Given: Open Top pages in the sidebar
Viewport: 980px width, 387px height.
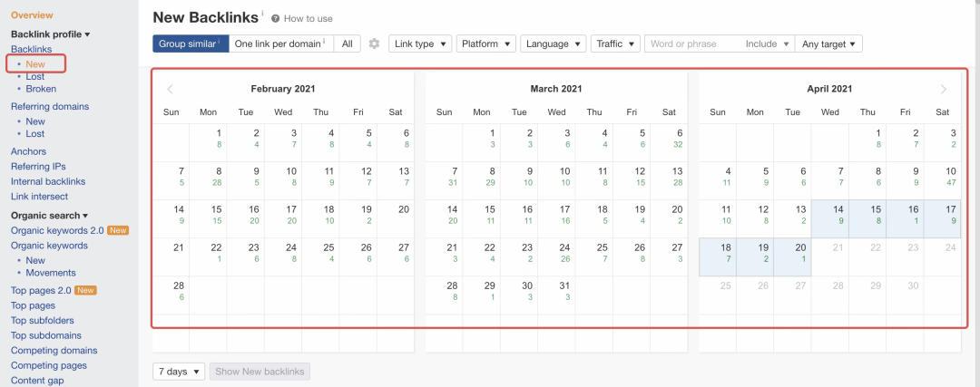Looking at the screenshot, I should point(34,305).
